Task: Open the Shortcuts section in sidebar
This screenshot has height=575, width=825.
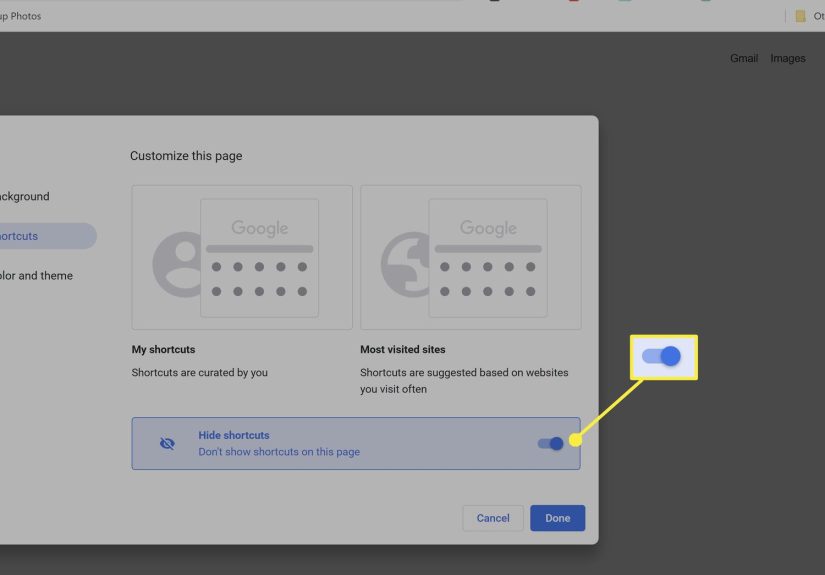Action: click(x=47, y=236)
